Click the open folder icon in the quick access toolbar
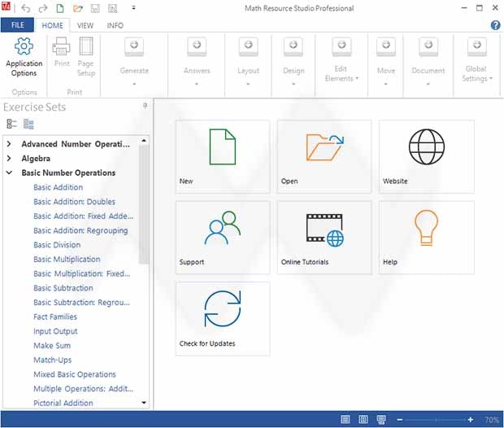 coord(78,8)
